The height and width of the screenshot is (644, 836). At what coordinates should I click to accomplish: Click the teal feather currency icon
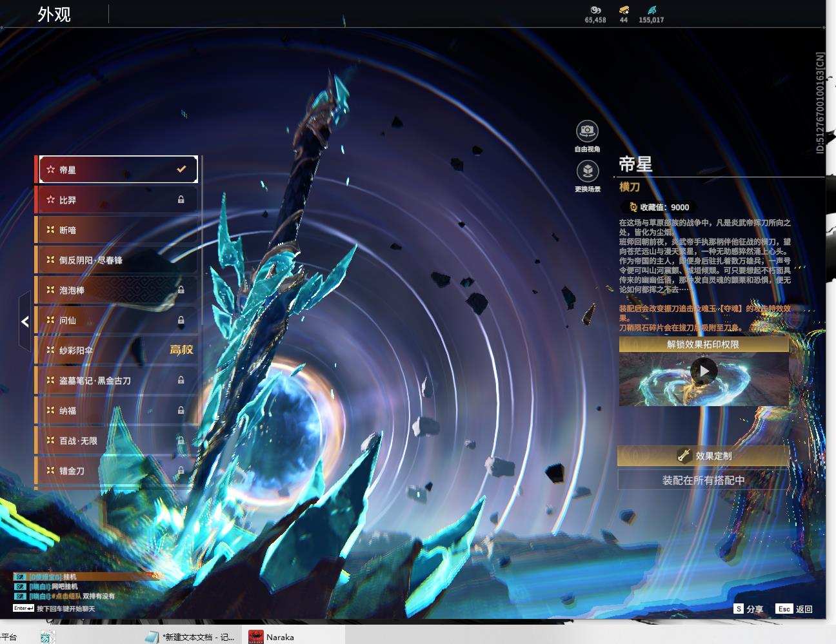651,10
